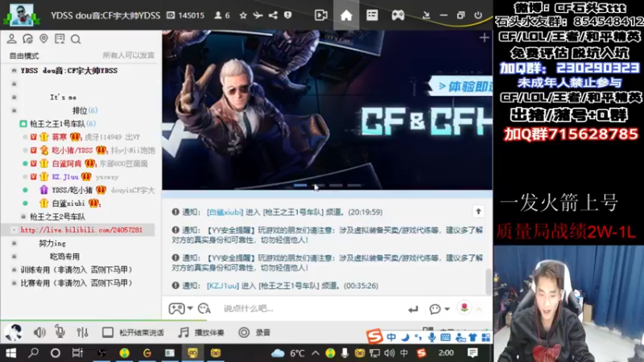Open the user list person icon
Image resolution: width=644 pixels, height=362 pixels.
(x=11, y=39)
